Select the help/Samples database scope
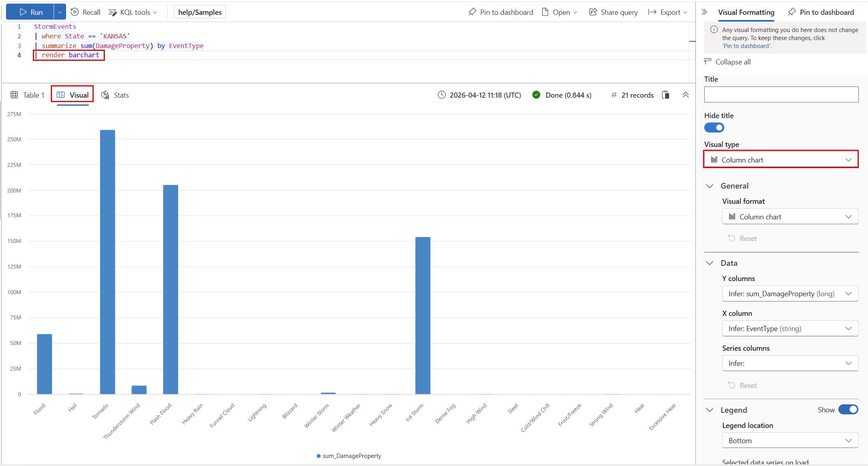Screen dimensions: 868x466 [x=200, y=12]
